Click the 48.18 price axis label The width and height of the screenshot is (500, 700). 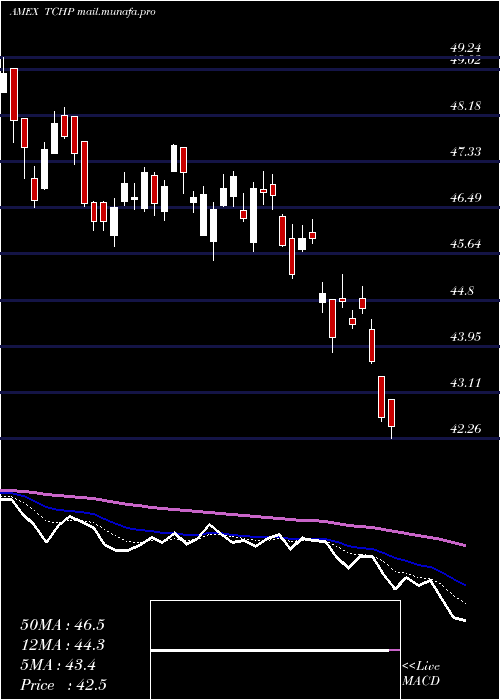pyautogui.click(x=466, y=106)
